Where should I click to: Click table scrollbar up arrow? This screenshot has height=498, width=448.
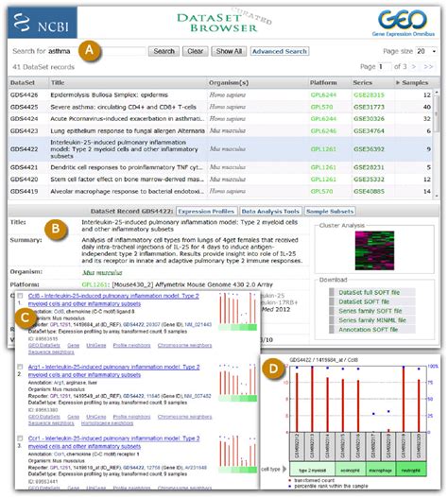[437, 92]
